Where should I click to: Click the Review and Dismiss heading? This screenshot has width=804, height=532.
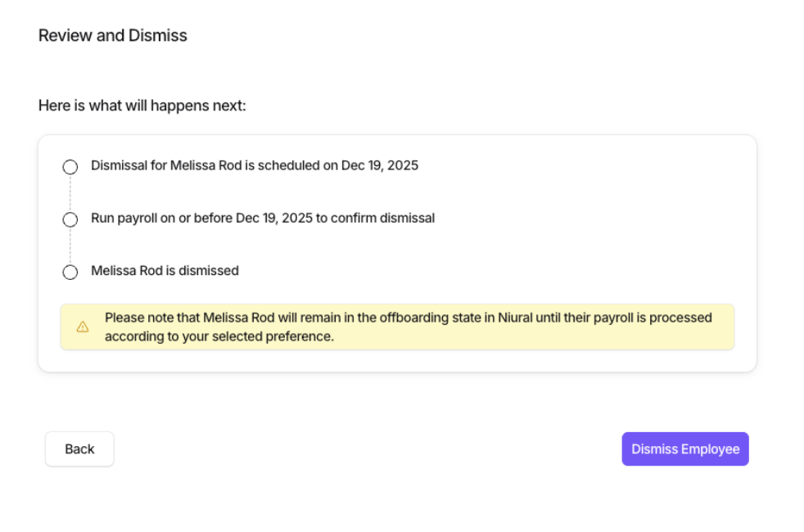(x=113, y=36)
